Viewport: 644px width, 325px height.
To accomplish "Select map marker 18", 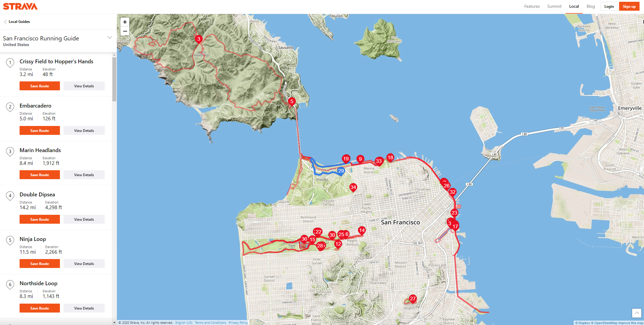I will tap(390, 158).
